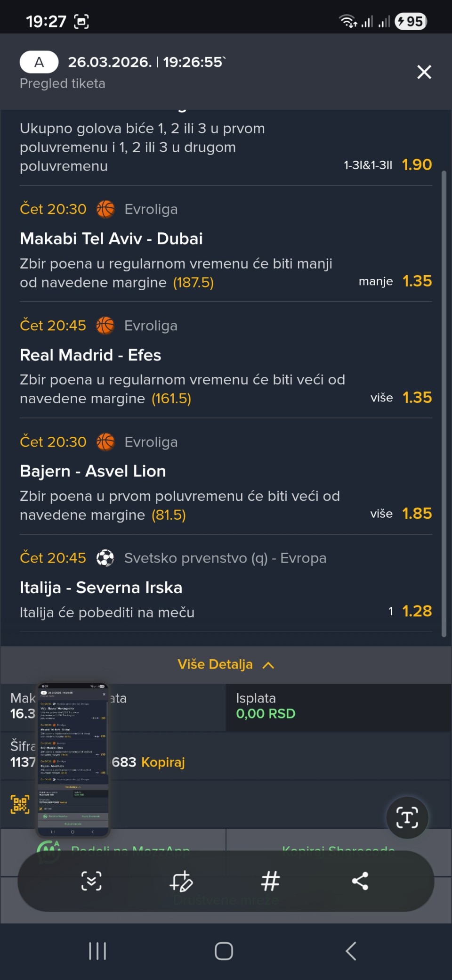Screen dimensions: 452x980
Task: Close the Pregled tiketa panel
Action: [424, 72]
